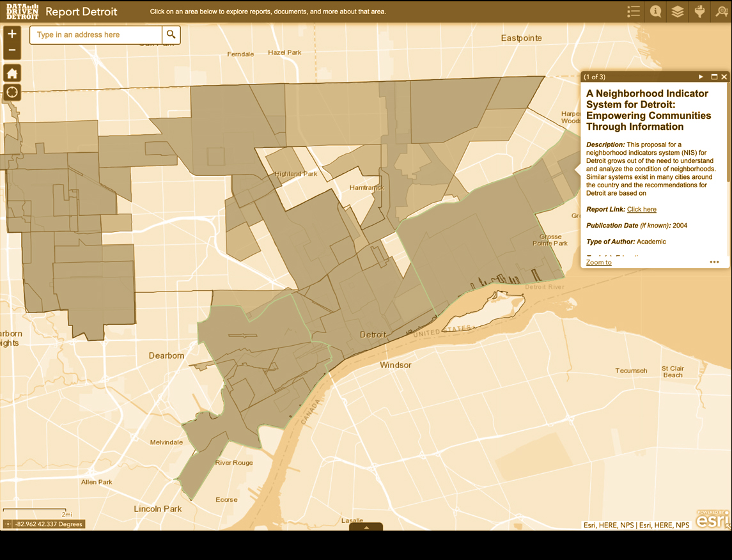
Task: Open the report via Click here link
Action: coord(641,209)
